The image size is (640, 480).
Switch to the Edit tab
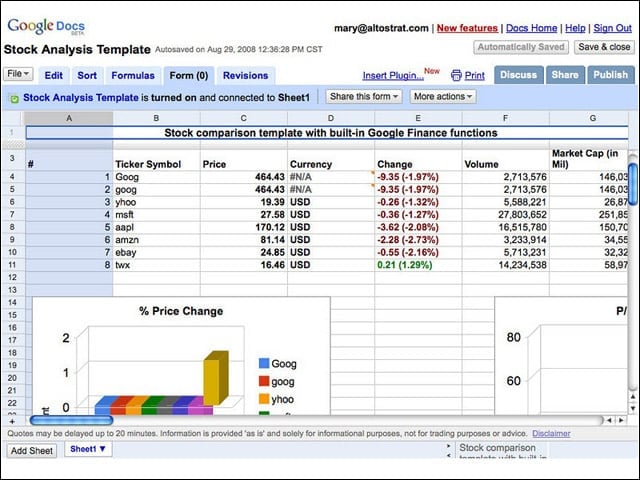(x=53, y=76)
